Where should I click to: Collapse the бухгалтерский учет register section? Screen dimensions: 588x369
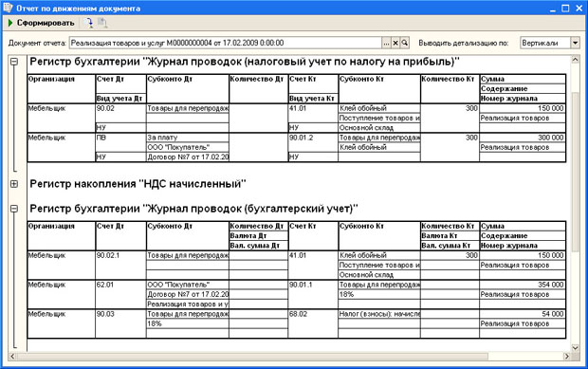tap(14, 209)
